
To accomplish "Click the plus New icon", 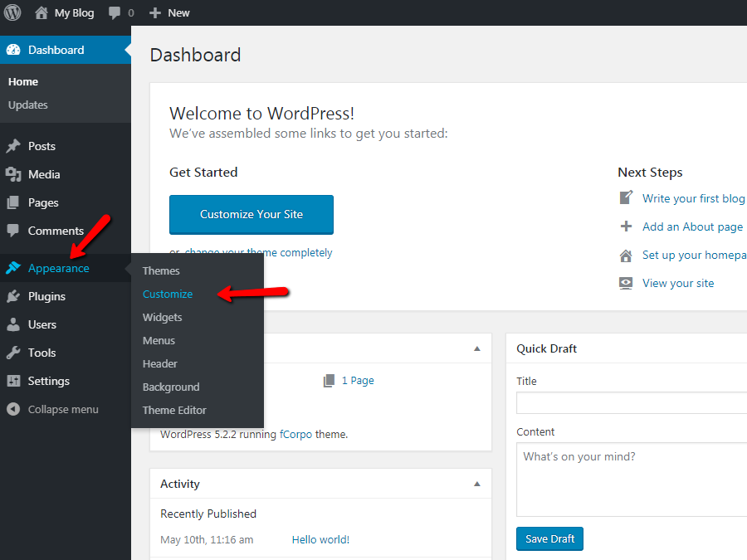I will tap(155, 12).
